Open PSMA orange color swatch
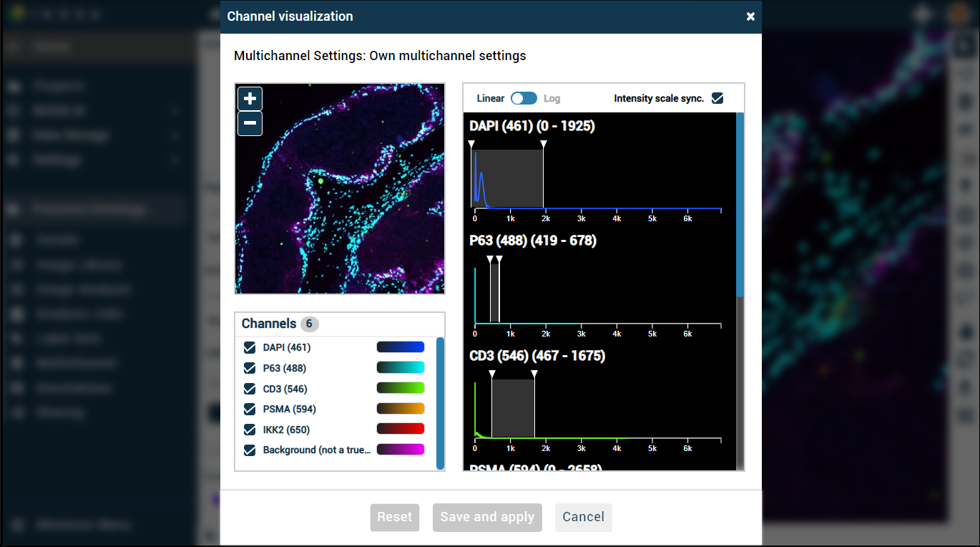This screenshot has width=980, height=547. coord(401,409)
